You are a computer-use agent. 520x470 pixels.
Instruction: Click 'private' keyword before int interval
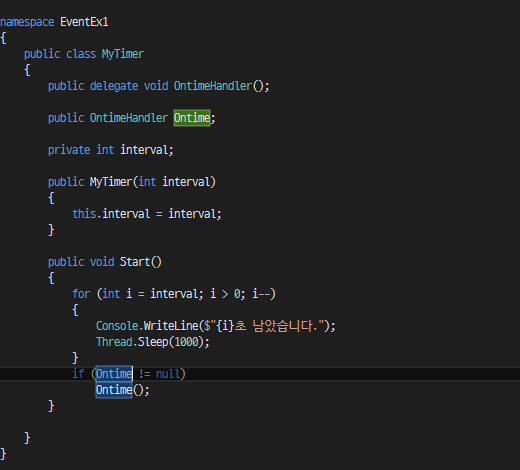click(69, 150)
